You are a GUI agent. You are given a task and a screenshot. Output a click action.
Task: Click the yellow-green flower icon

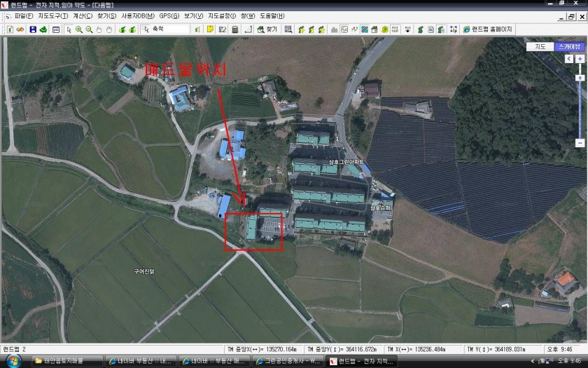(385, 29)
